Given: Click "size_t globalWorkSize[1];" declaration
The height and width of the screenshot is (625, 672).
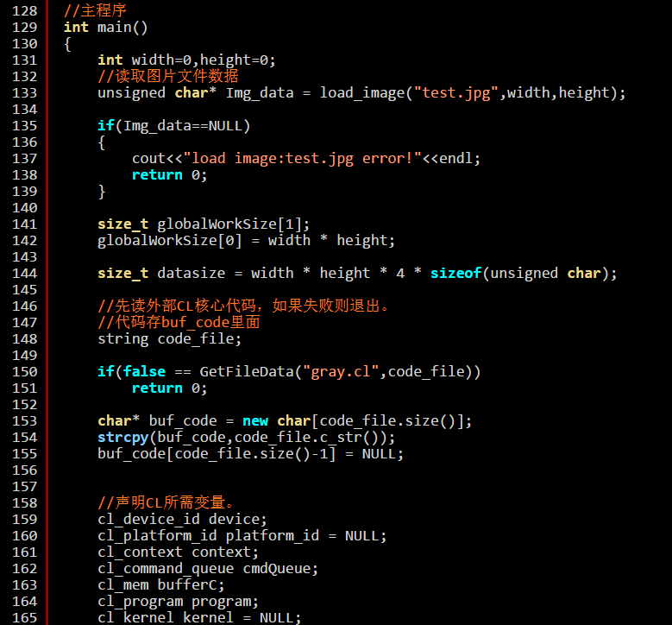Looking at the screenshot, I should [204, 224].
